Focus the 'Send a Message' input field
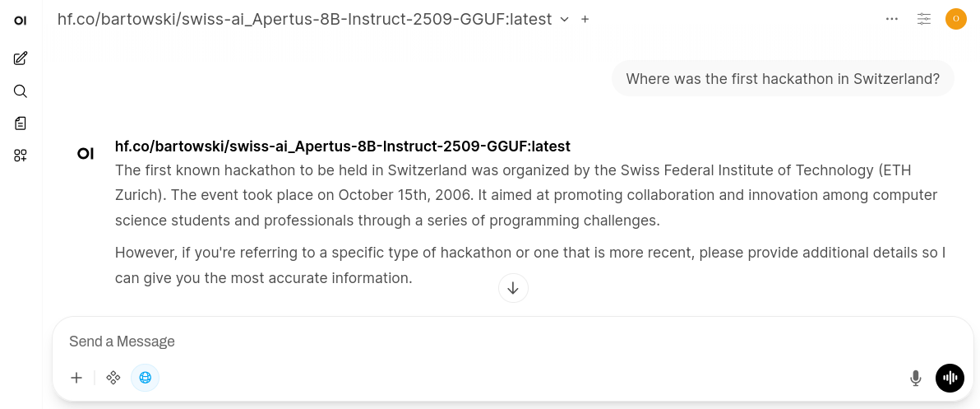Viewport: 980px width, 409px height. [x=493, y=342]
